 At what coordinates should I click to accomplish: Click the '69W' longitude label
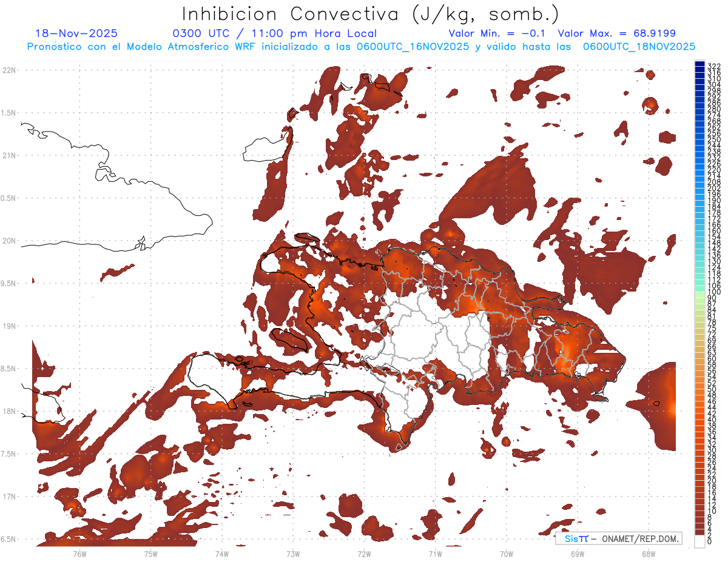coord(578,554)
